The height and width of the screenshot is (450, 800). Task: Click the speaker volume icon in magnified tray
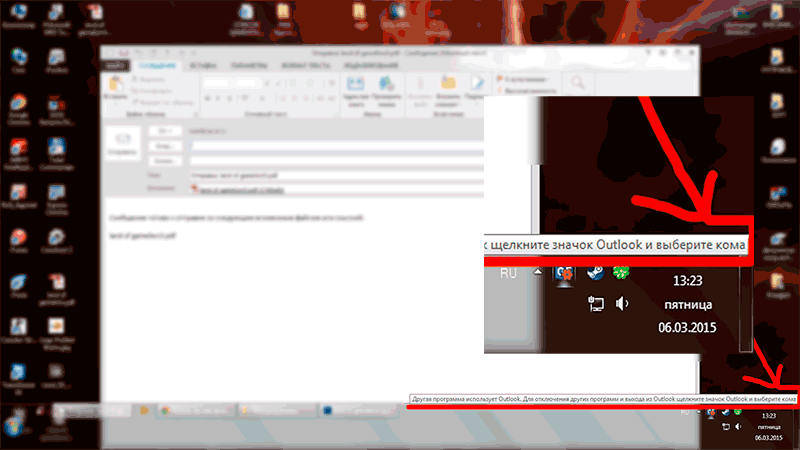[622, 303]
